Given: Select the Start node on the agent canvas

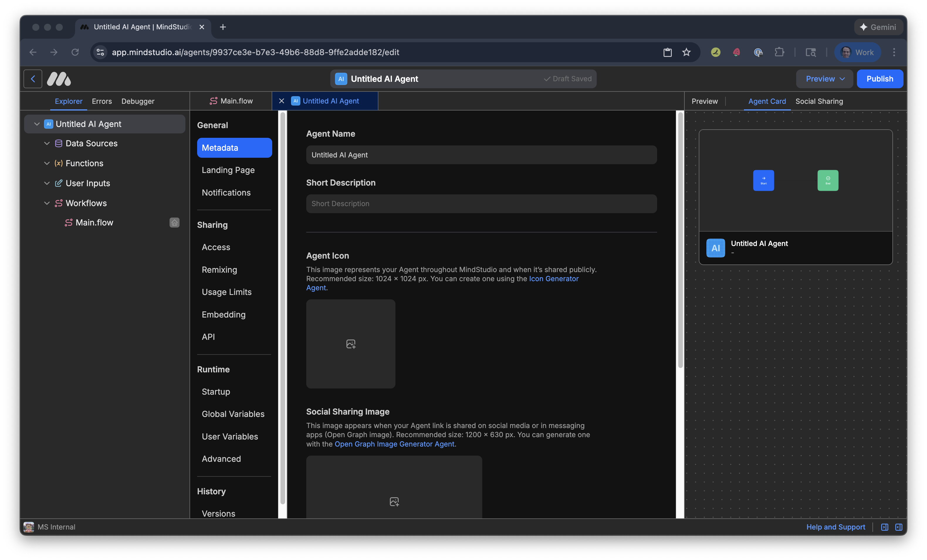Looking at the screenshot, I should point(763,180).
